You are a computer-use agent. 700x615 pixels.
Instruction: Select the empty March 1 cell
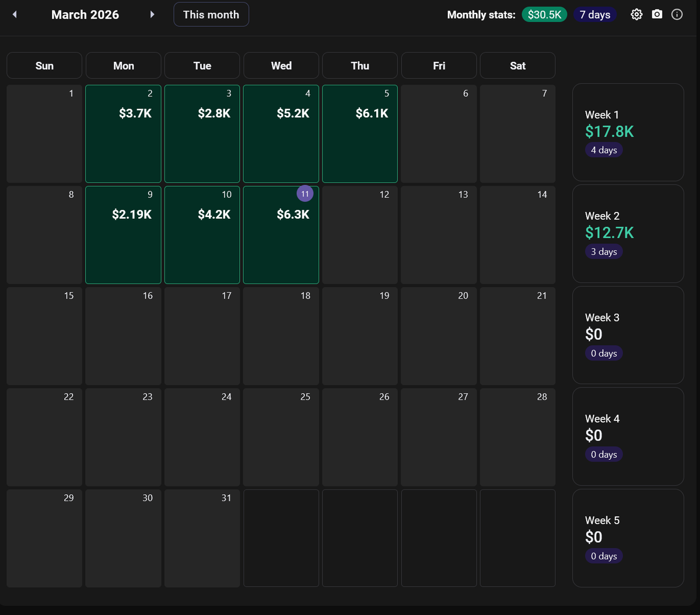(44, 134)
